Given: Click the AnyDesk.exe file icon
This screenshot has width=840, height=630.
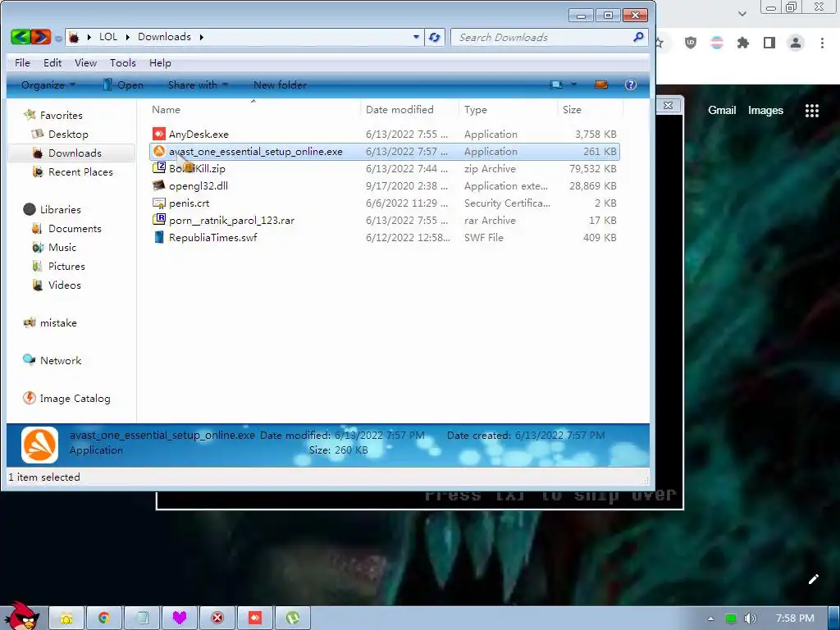Looking at the screenshot, I should (158, 134).
